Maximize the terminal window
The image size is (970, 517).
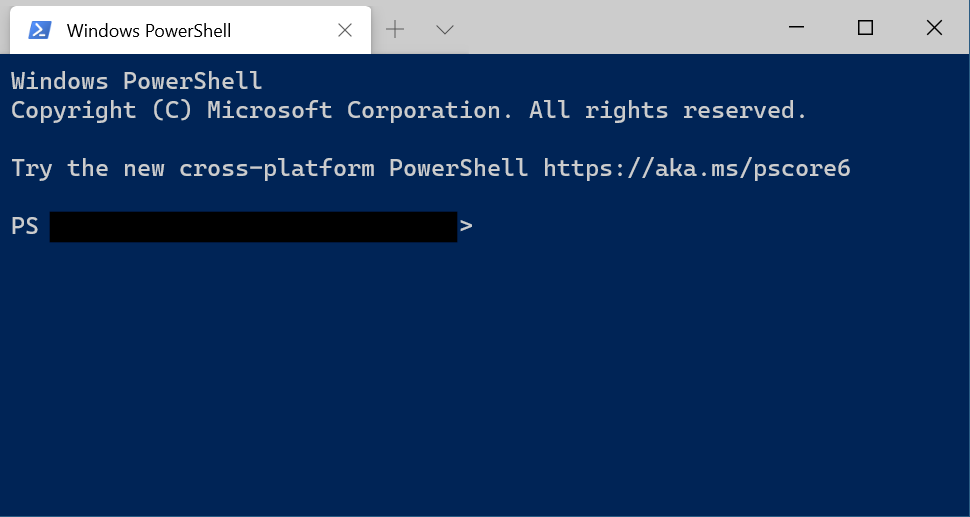[865, 28]
